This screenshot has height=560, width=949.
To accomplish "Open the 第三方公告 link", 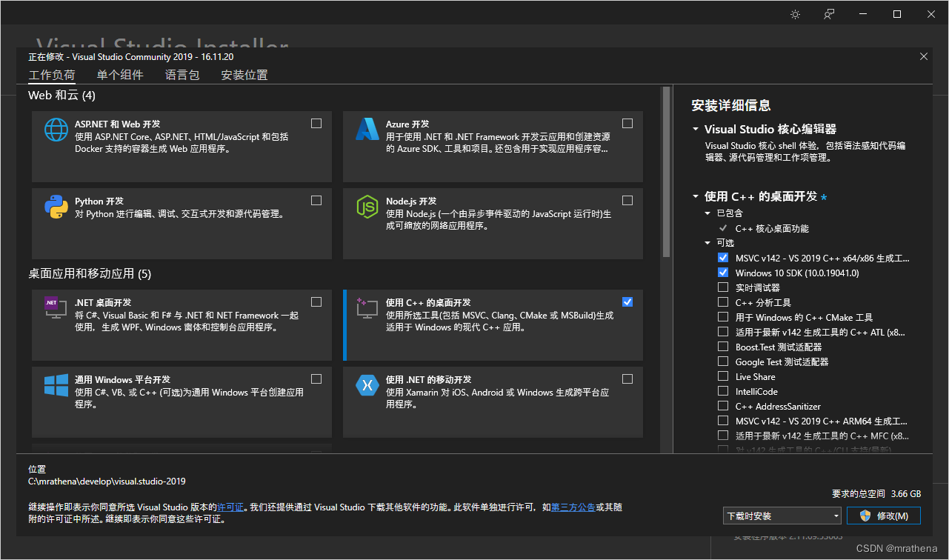I will pos(573,507).
